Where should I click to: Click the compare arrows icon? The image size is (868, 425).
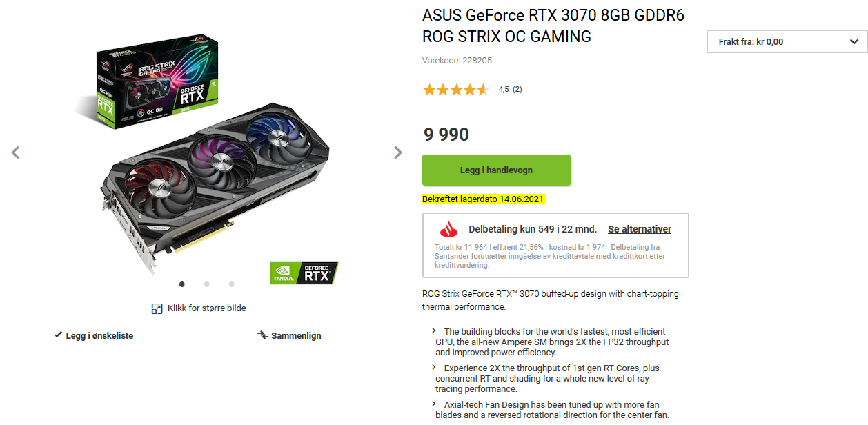[x=262, y=335]
